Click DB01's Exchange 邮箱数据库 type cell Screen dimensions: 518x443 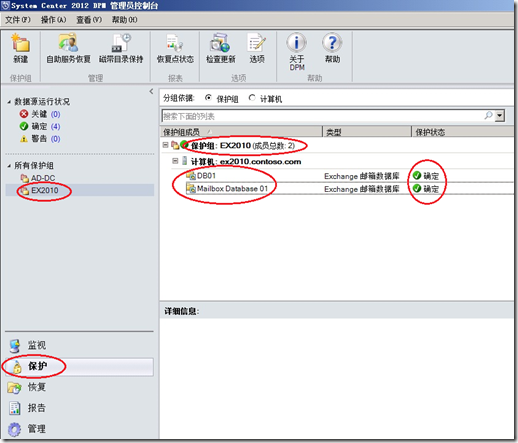(x=362, y=176)
